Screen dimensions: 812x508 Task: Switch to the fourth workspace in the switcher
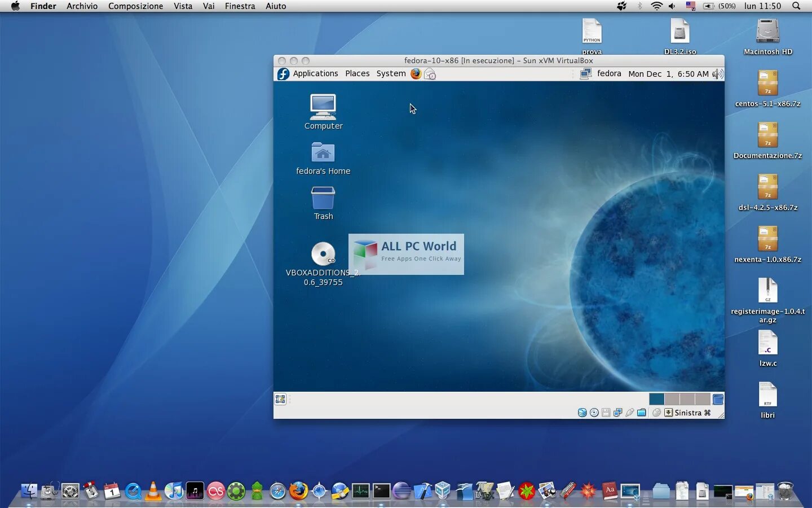point(703,399)
